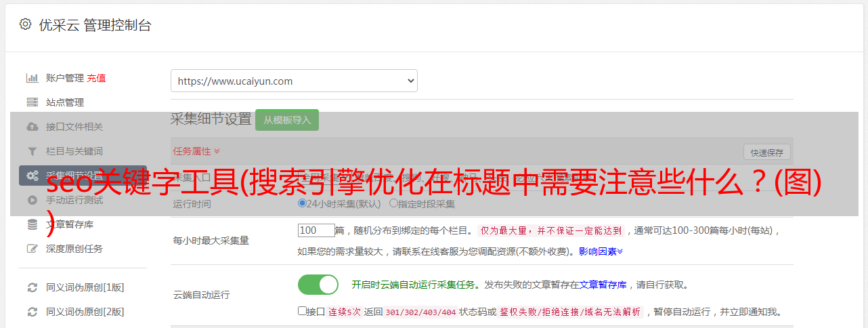Click the database icon for 文章暂存库

coord(32,224)
